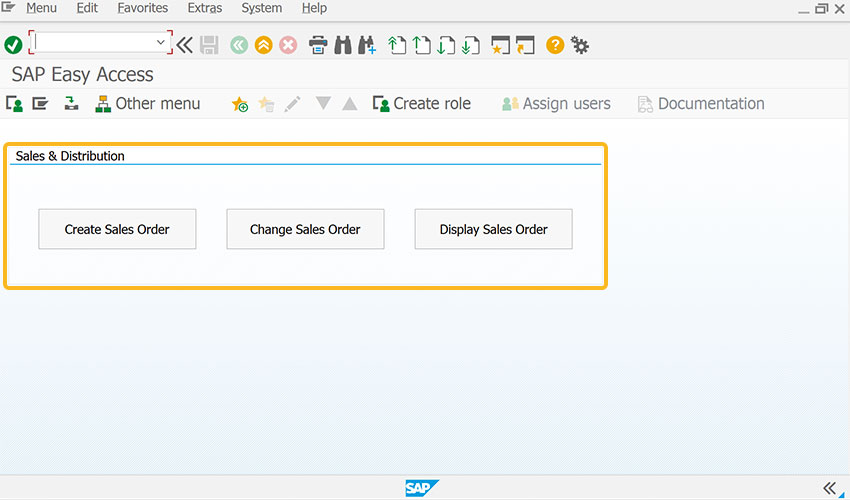The width and height of the screenshot is (850, 500).
Task: Open Customize Local Layout gear icon
Action: point(580,45)
